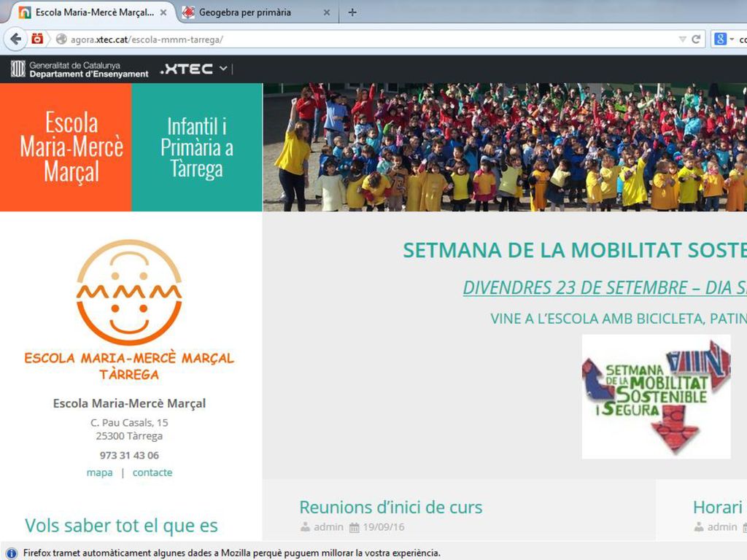Click the phone number 973 31 43 06
This screenshot has width=747, height=560.
(129, 455)
